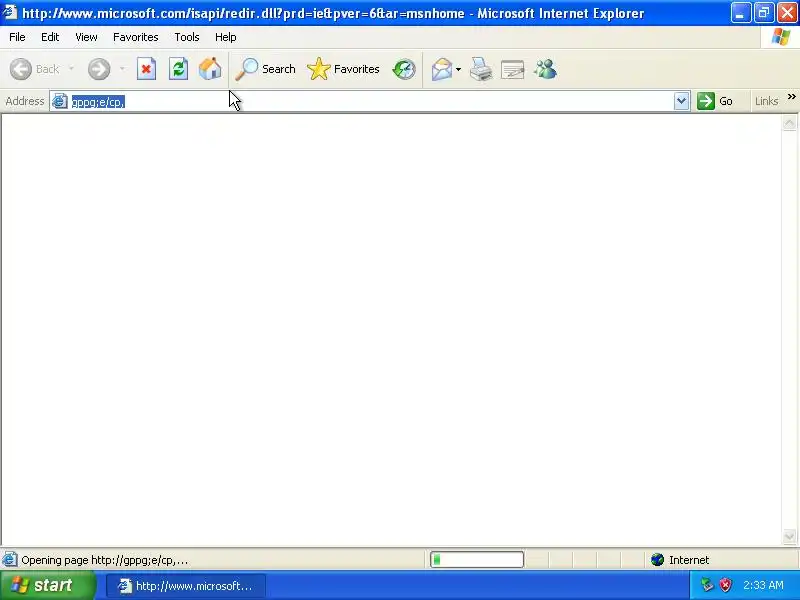Click the page icon in address bar
The width and height of the screenshot is (800, 600).
coord(60,101)
